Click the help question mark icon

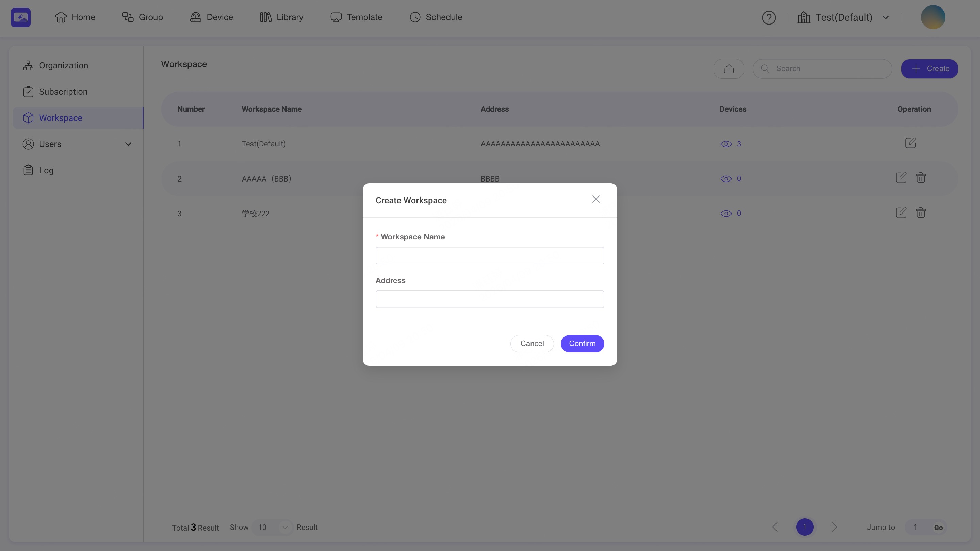tap(769, 17)
